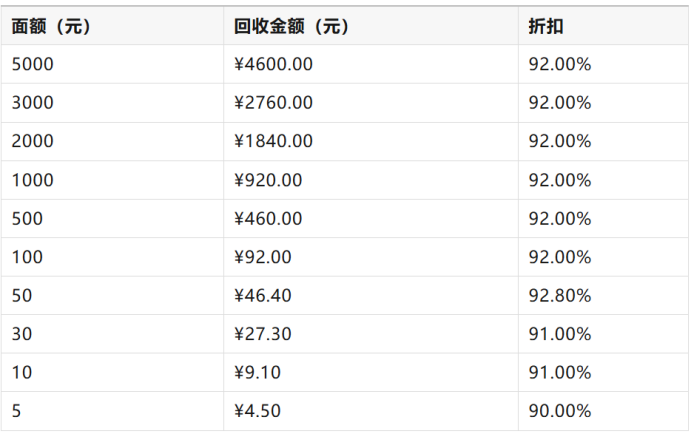Click the ¥920.00 amount cell

point(267,180)
